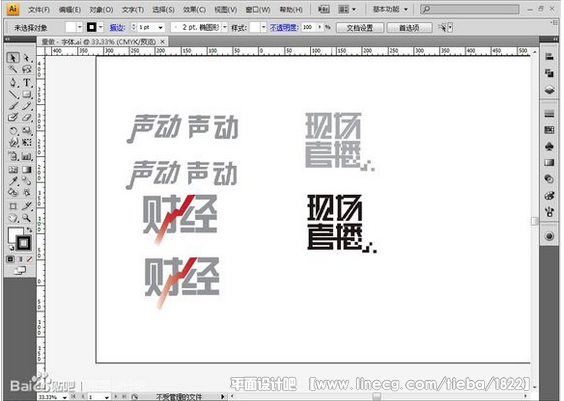Set paint mode to None (red slash)
The image size is (564, 401).
[29, 259]
